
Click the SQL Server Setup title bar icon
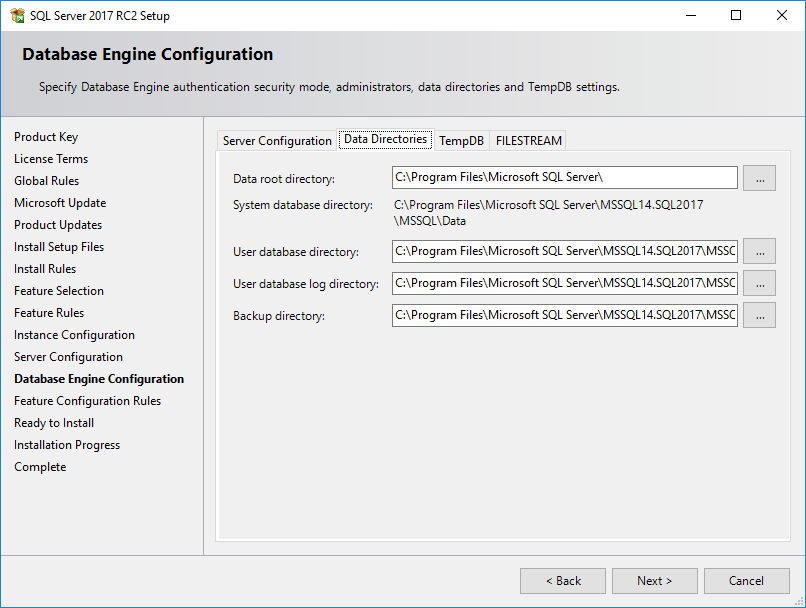[x=17, y=15]
